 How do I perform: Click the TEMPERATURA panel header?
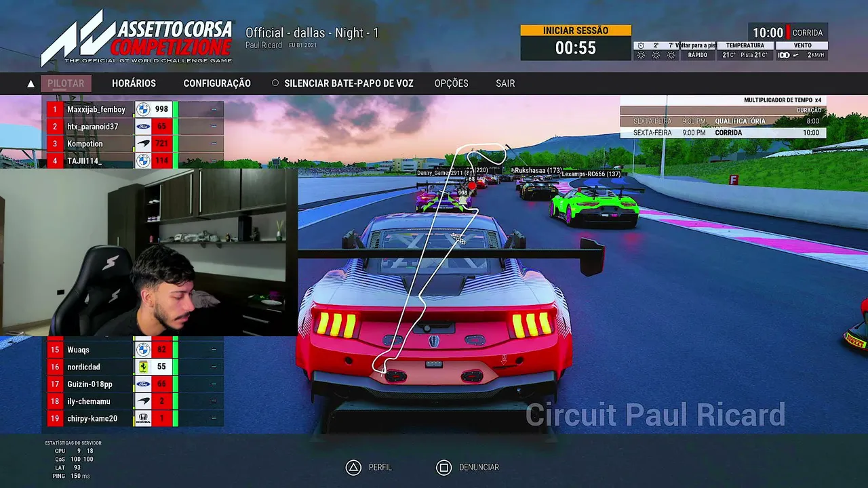[745, 45]
